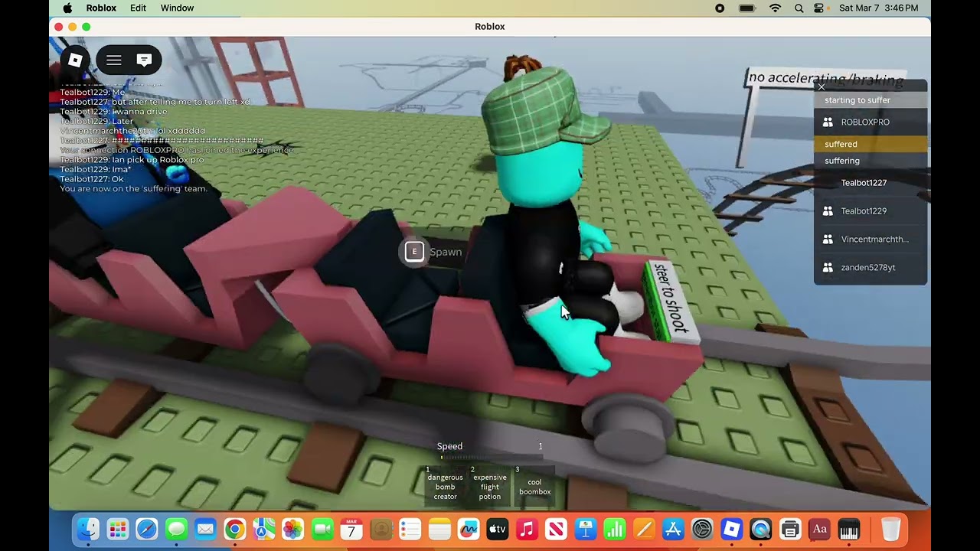Open the Roblox logo menu button

coord(75,60)
